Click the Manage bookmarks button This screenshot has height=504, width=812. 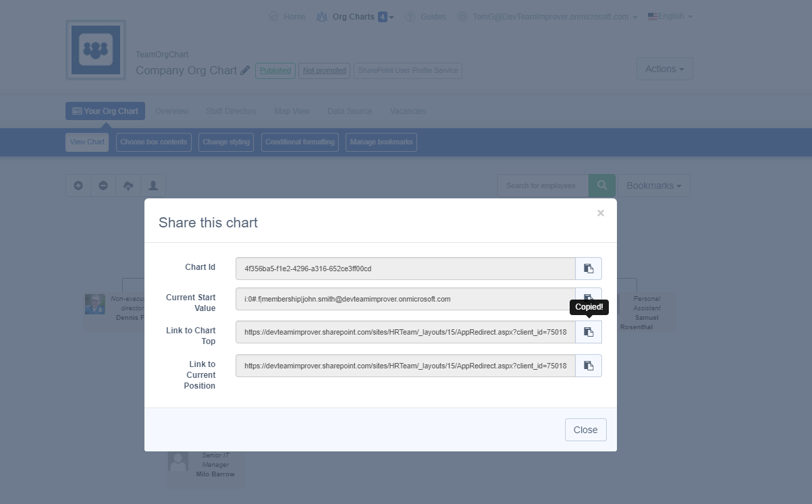tap(381, 142)
